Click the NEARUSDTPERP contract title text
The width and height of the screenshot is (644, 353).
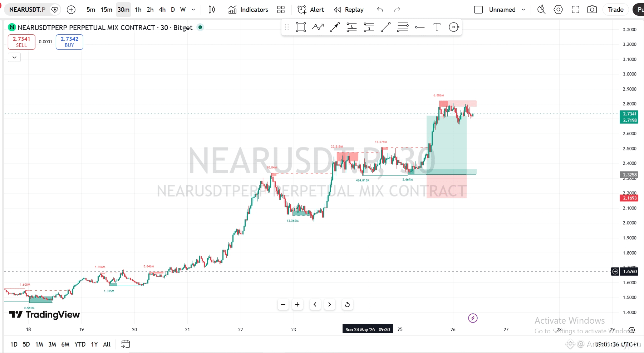pos(105,28)
